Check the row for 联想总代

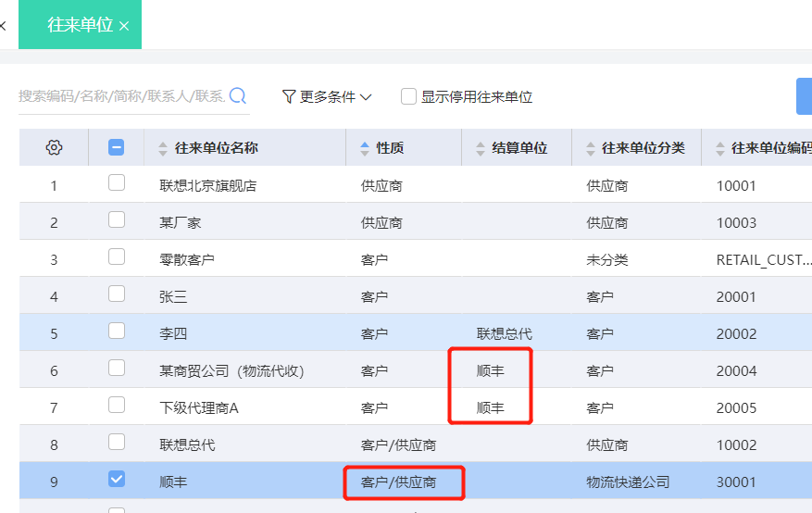[117, 442]
